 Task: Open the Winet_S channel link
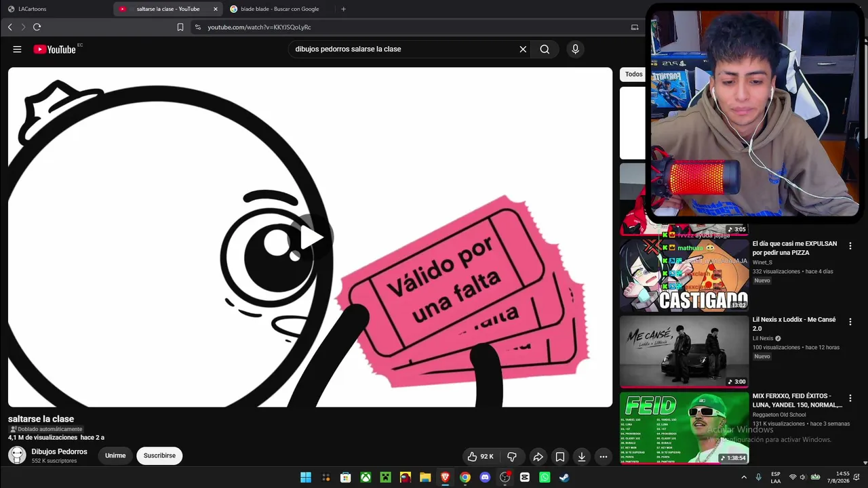tap(762, 262)
